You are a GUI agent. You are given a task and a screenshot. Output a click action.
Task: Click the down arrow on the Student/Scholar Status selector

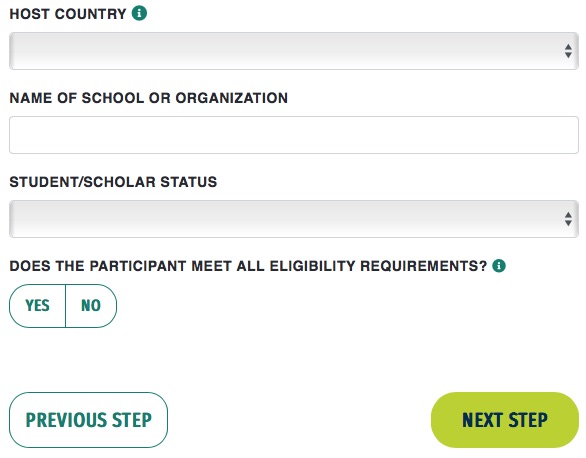click(x=568, y=223)
